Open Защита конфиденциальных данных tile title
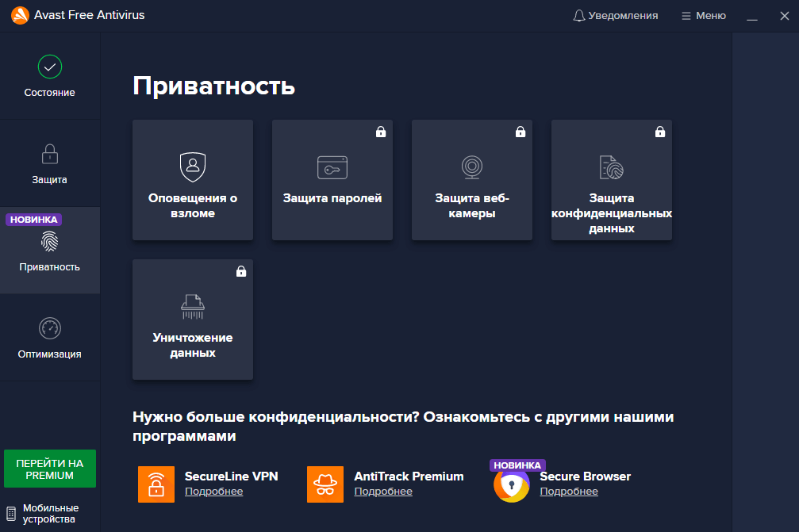 pos(612,213)
